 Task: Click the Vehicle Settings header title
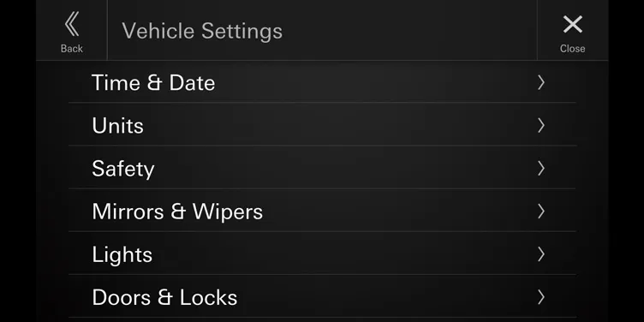click(x=202, y=31)
